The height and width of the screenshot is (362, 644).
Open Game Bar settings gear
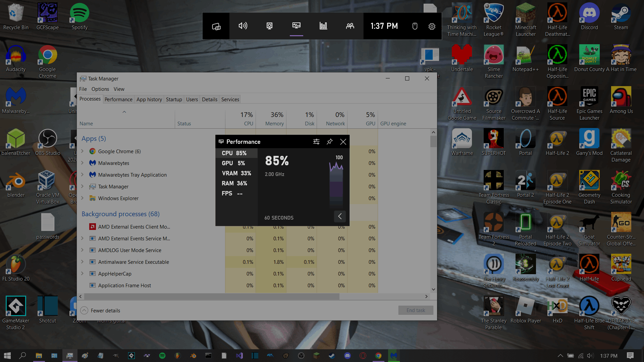click(432, 26)
